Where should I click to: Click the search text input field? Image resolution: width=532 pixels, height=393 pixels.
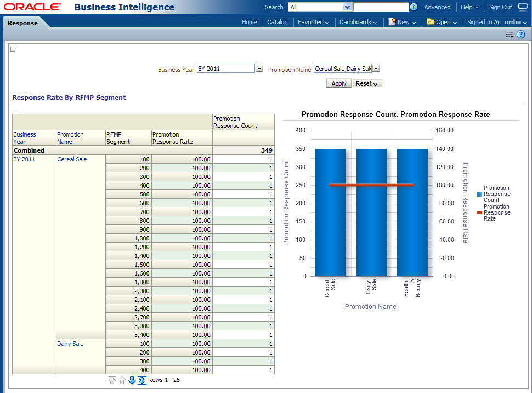pos(381,7)
